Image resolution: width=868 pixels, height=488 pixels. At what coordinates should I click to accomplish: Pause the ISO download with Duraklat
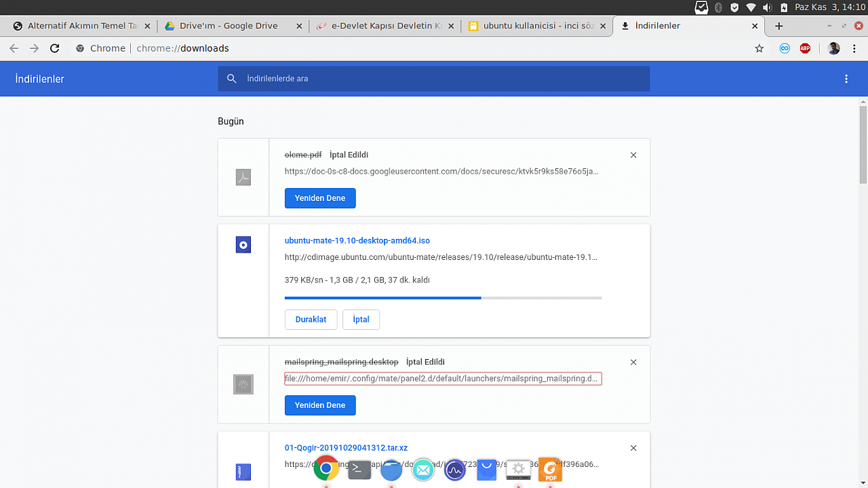(311, 320)
